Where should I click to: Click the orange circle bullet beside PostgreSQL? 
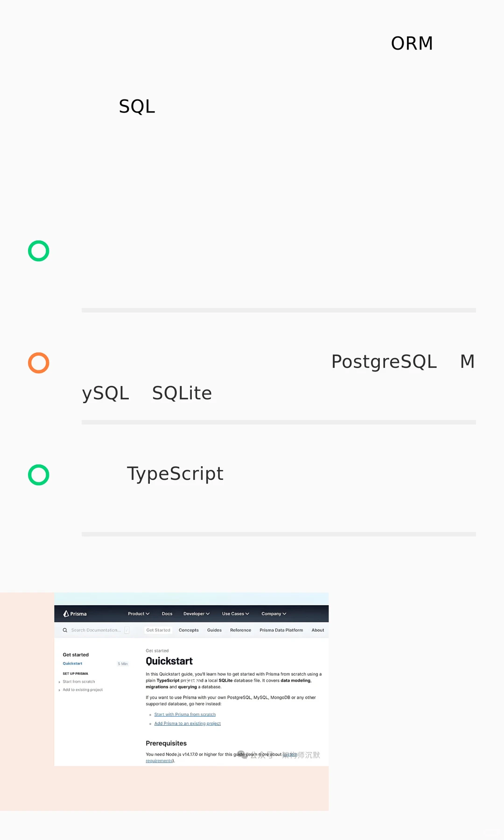[x=39, y=363]
